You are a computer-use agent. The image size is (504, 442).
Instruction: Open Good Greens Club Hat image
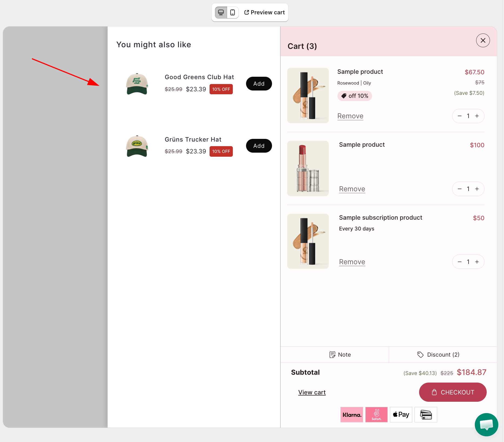click(137, 84)
